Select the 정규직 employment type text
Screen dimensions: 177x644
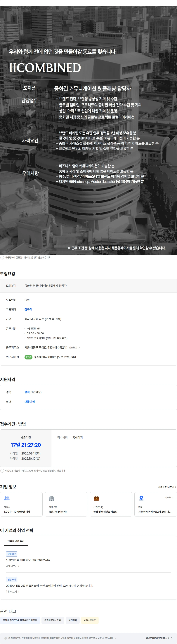(28, 309)
